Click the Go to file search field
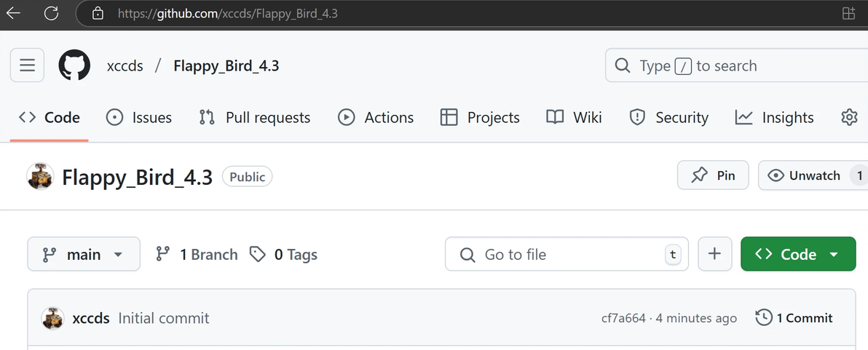The image size is (868, 350). click(x=567, y=254)
